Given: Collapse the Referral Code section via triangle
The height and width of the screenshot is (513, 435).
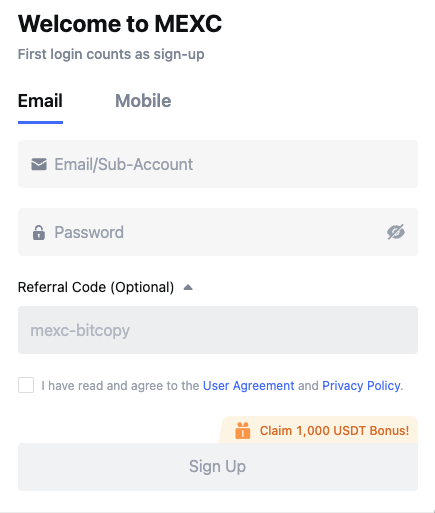Looking at the screenshot, I should [188, 287].
